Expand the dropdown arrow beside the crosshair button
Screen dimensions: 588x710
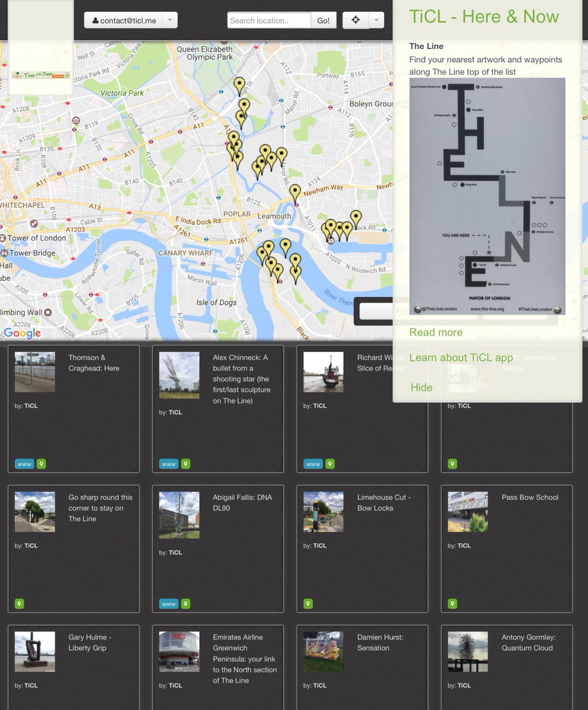click(376, 20)
